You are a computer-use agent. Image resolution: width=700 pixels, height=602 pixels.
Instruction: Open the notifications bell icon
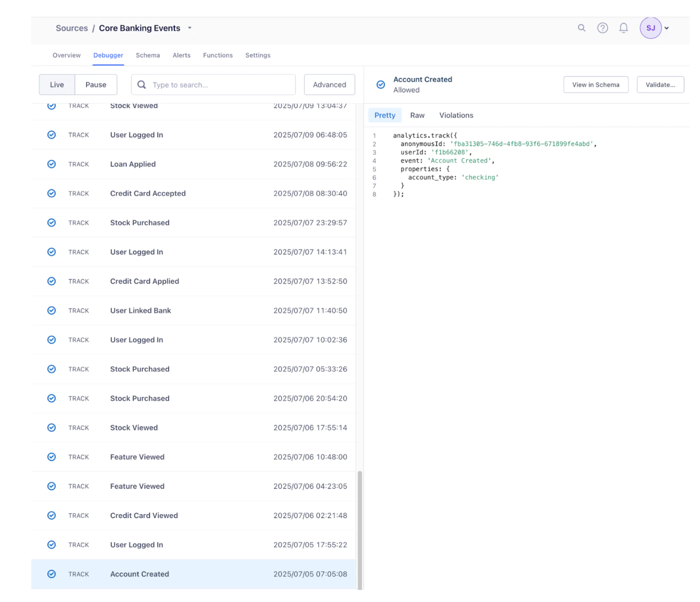[623, 28]
